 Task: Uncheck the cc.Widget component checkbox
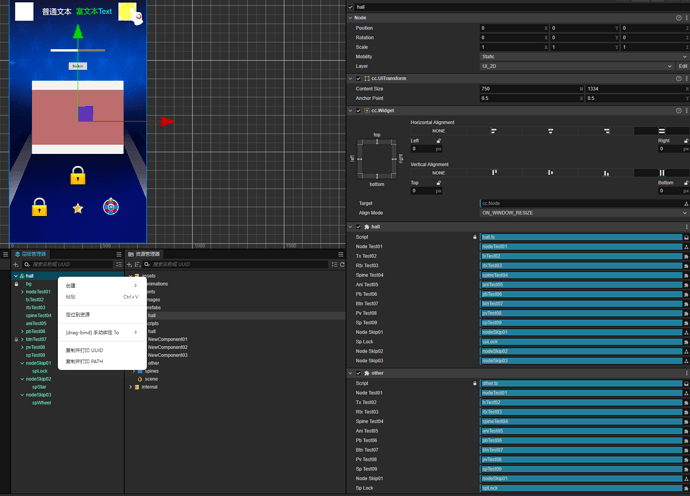point(358,111)
